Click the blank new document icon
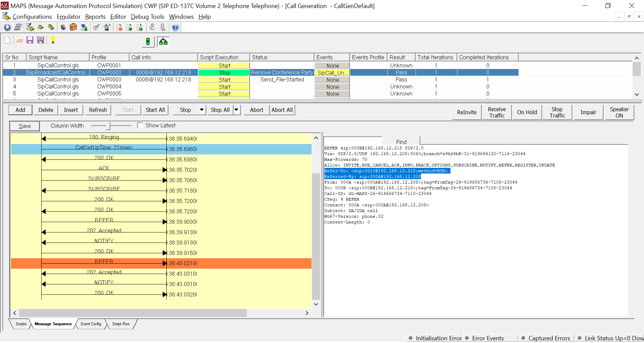The width and height of the screenshot is (644, 343). (x=7, y=40)
